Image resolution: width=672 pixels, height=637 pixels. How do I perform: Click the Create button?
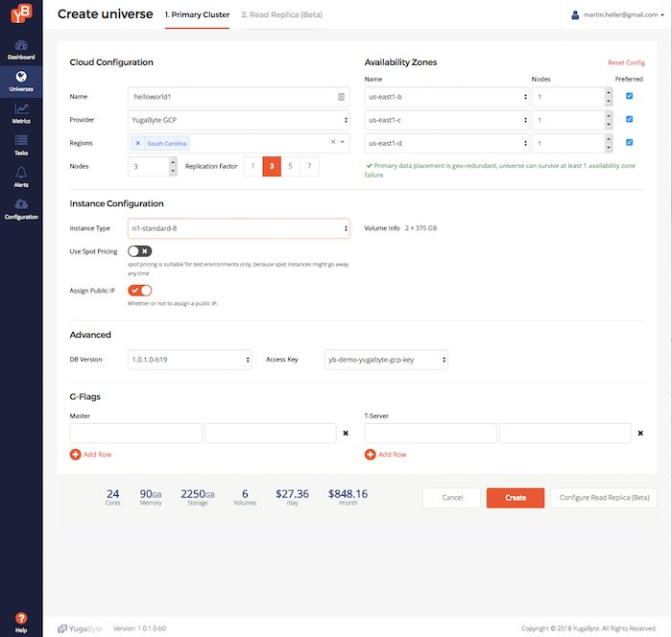tap(516, 498)
